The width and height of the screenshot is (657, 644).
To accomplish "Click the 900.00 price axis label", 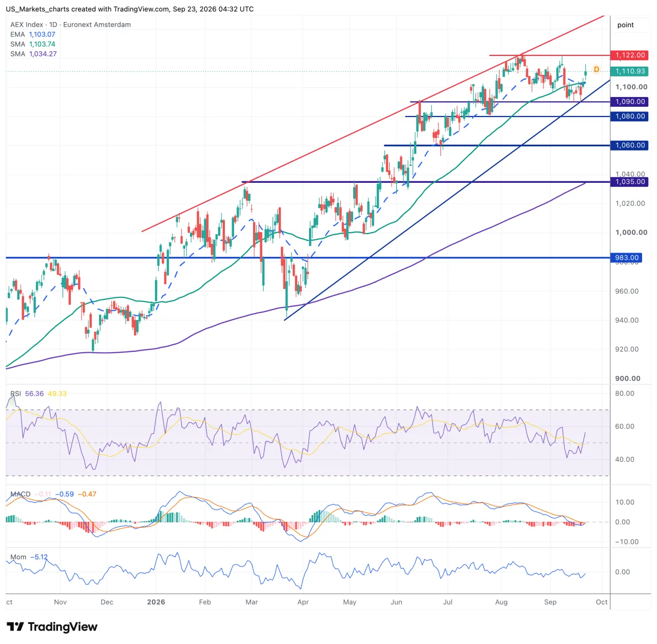I will (628, 378).
